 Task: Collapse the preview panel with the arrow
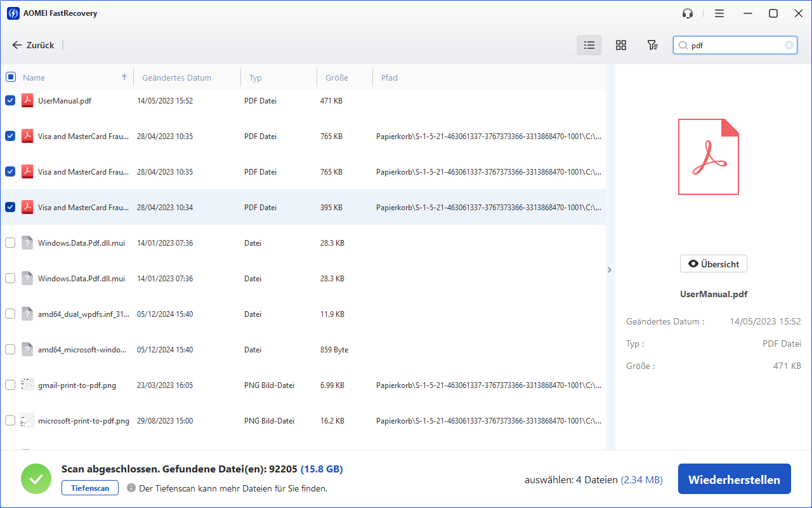click(610, 270)
